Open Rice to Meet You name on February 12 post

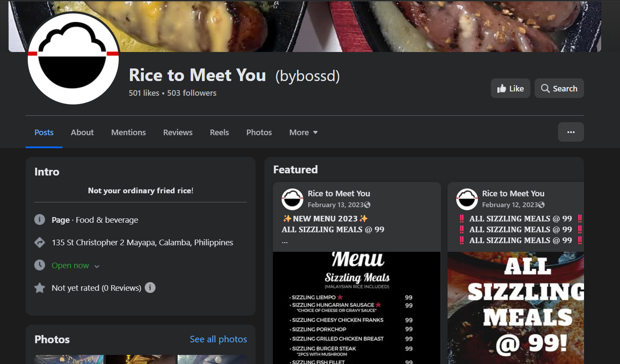(x=513, y=194)
